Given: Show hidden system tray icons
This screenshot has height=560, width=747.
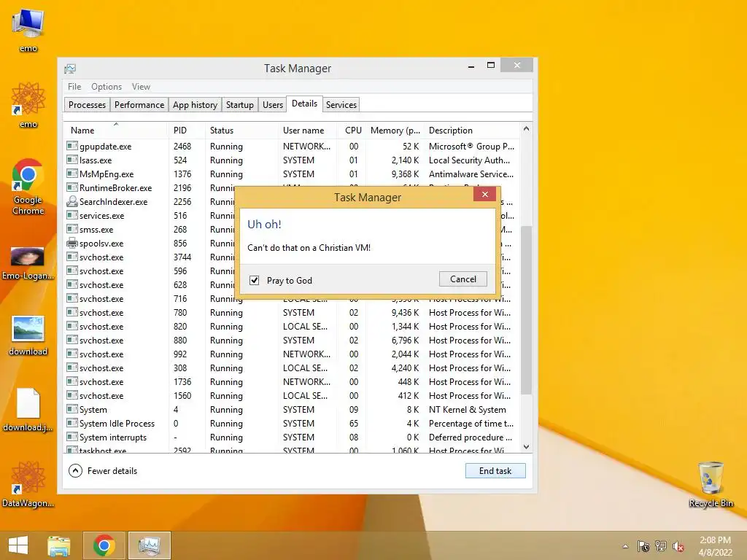Looking at the screenshot, I should coord(625,546).
